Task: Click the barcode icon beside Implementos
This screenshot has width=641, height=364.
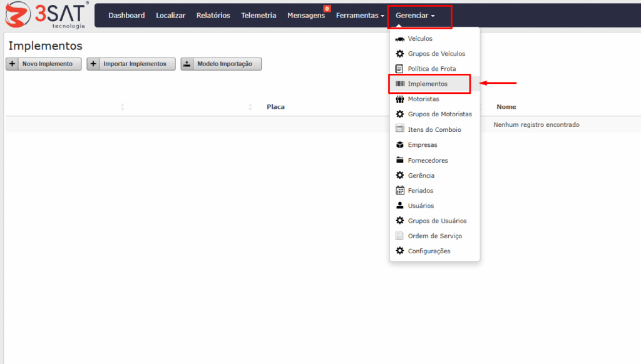Action: pyautogui.click(x=399, y=84)
